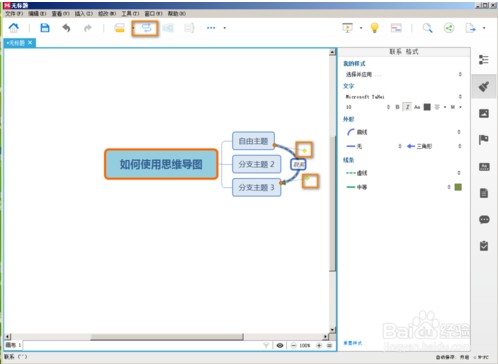This screenshot has height=364, width=498.
Task: Toggle italic I in the text format row
Action: pyautogui.click(x=407, y=107)
